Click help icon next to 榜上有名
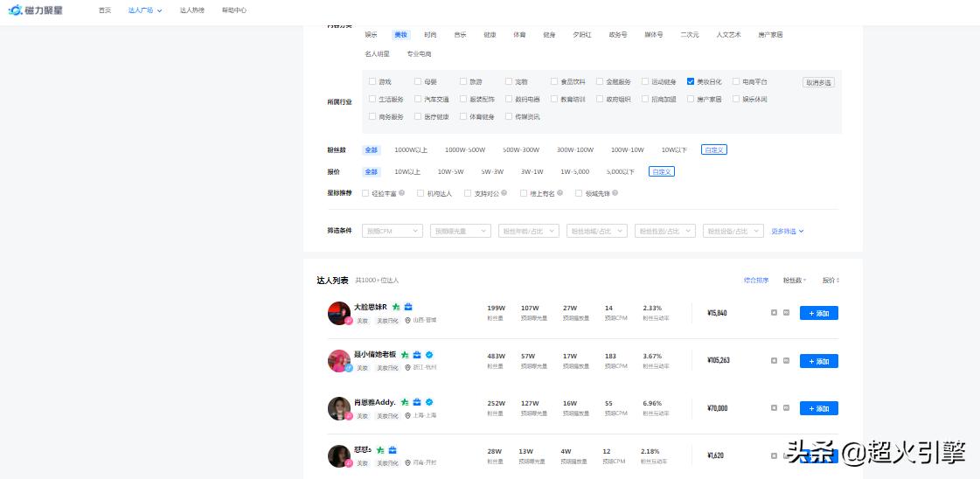The height and width of the screenshot is (479, 980). click(x=560, y=193)
